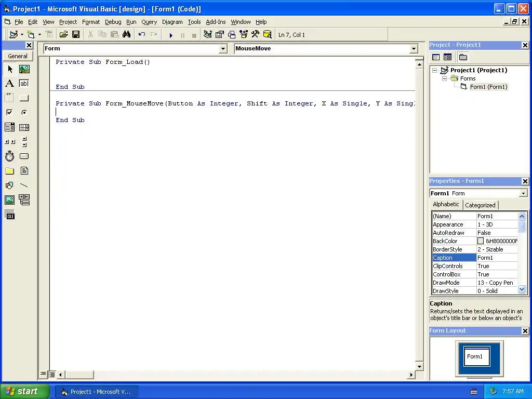Select the OptionButton control tool
Image resolution: width=532 pixels, height=399 pixels.
(24, 112)
